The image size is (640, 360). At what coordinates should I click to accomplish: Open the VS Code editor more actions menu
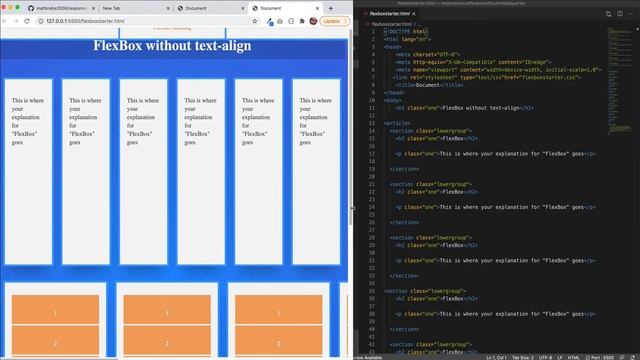coord(631,13)
